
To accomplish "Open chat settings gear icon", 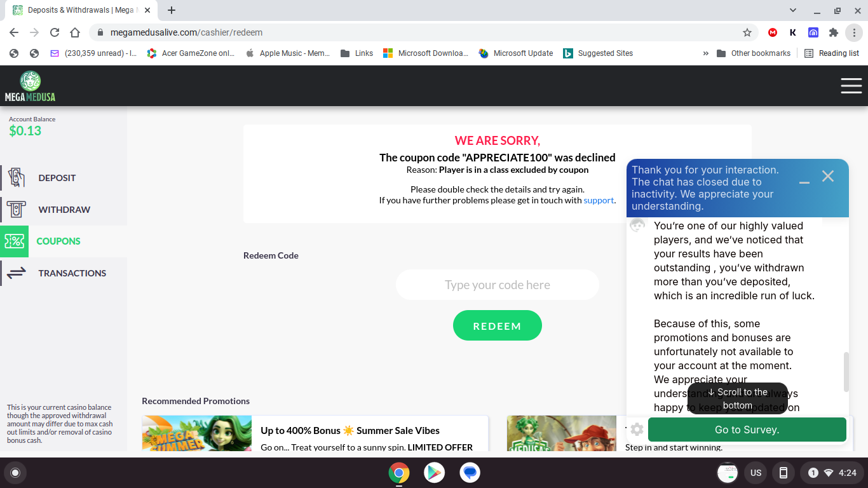I will [637, 430].
